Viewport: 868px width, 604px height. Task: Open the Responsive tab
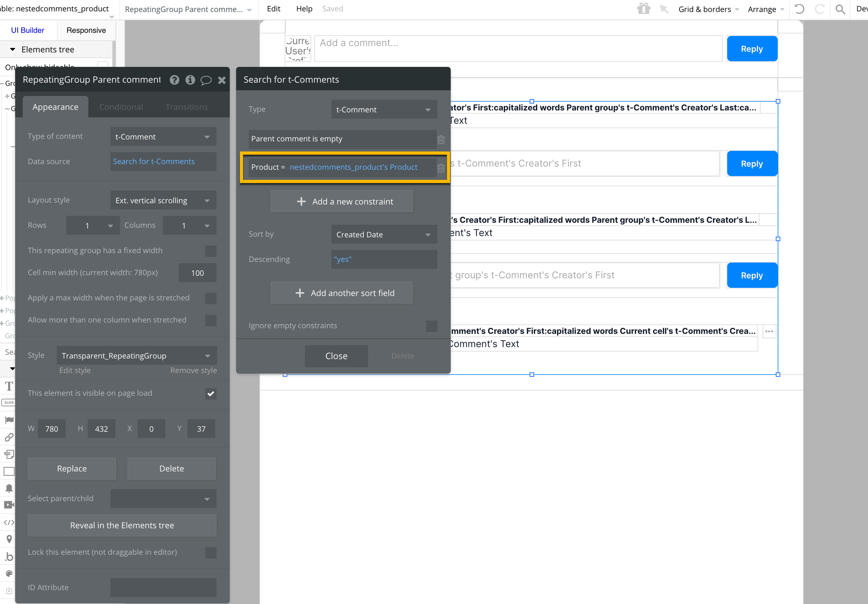click(86, 30)
